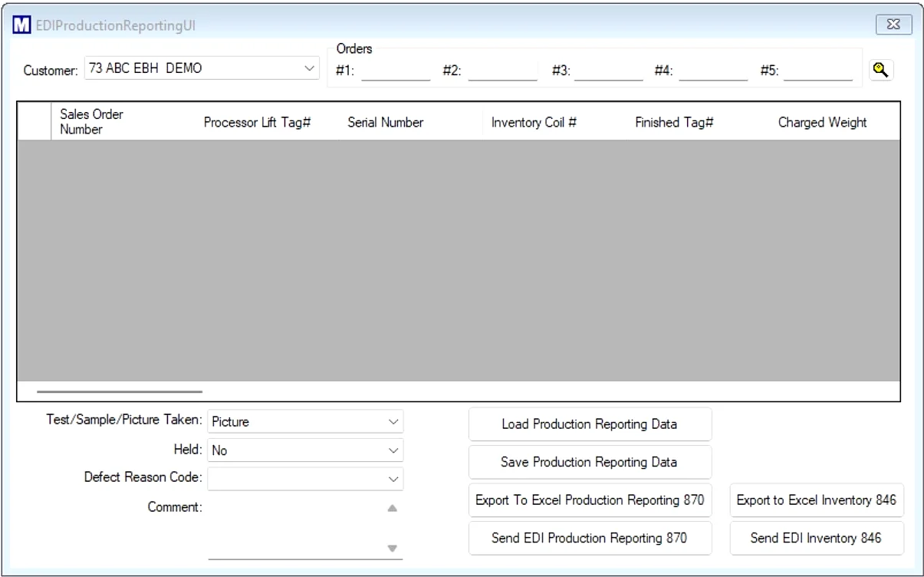
Task: Click the magnifying glass search icon
Action: coord(881,69)
